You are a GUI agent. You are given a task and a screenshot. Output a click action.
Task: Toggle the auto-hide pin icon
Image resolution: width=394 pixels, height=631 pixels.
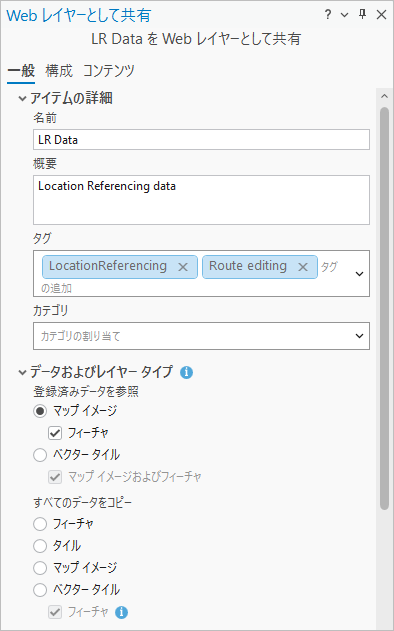pos(363,14)
